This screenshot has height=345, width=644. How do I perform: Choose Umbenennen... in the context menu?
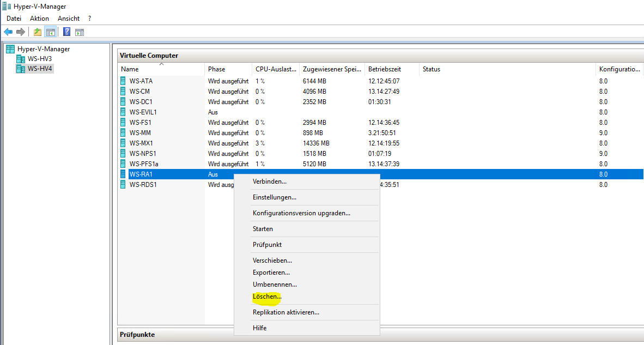coord(307,285)
